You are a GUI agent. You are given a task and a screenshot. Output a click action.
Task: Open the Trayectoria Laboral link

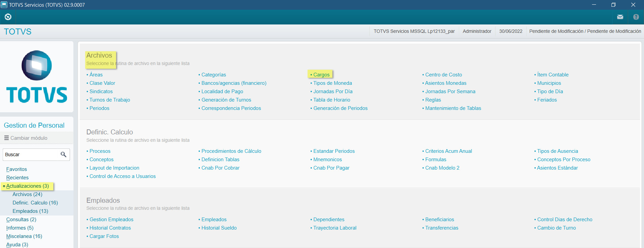(335, 228)
